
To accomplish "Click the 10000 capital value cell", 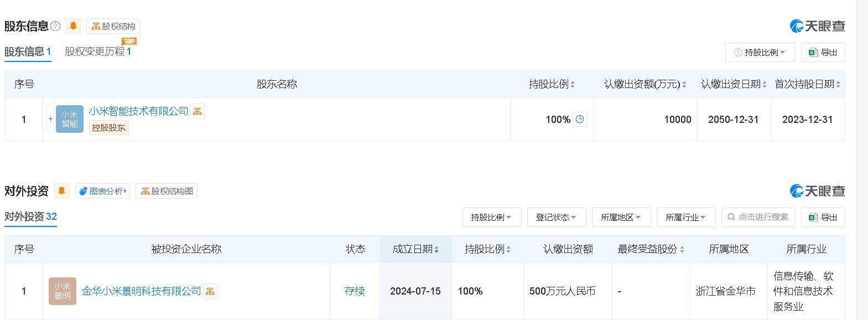I will 645,120.
